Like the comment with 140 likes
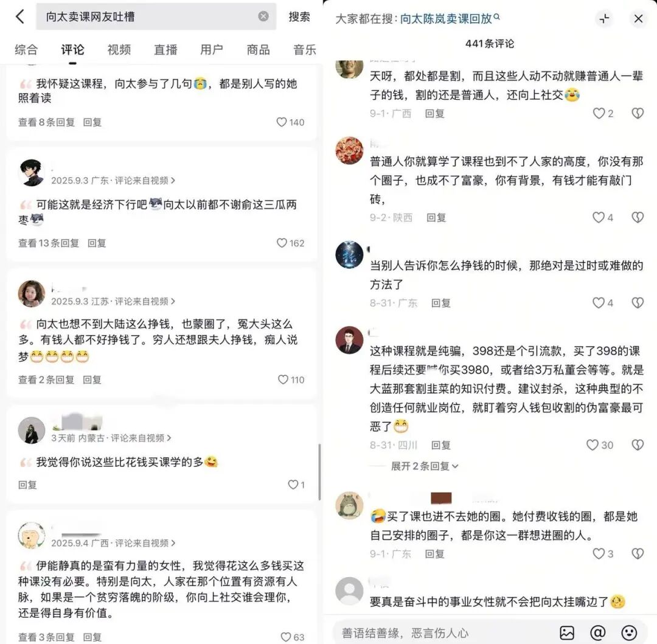 click(282, 122)
